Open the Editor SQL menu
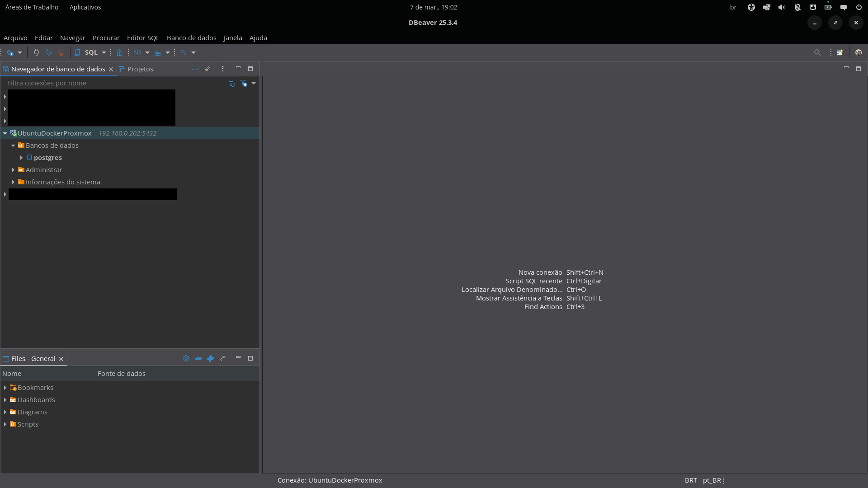Screen dimensions: 868x488 pyautogui.click(x=143, y=38)
